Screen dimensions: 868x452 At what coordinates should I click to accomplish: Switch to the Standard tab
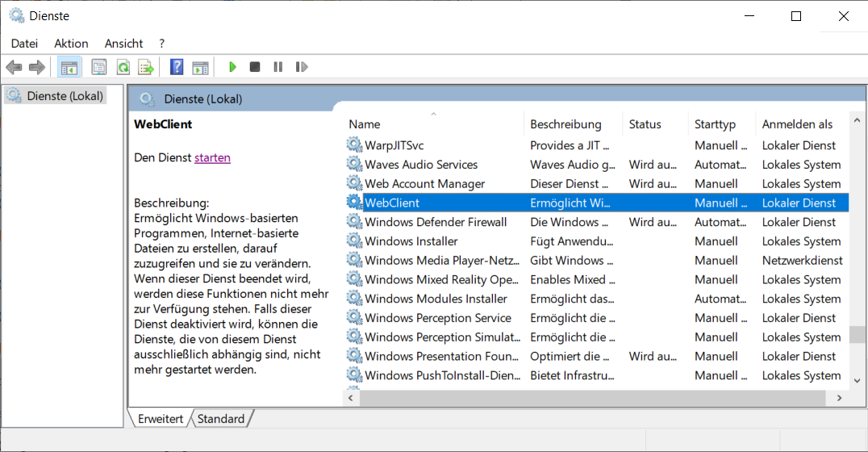(x=221, y=419)
